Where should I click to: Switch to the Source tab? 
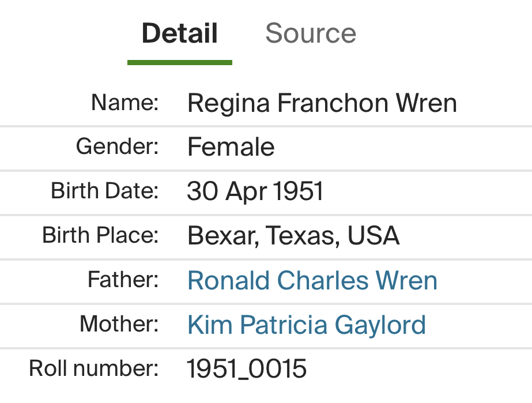(310, 33)
